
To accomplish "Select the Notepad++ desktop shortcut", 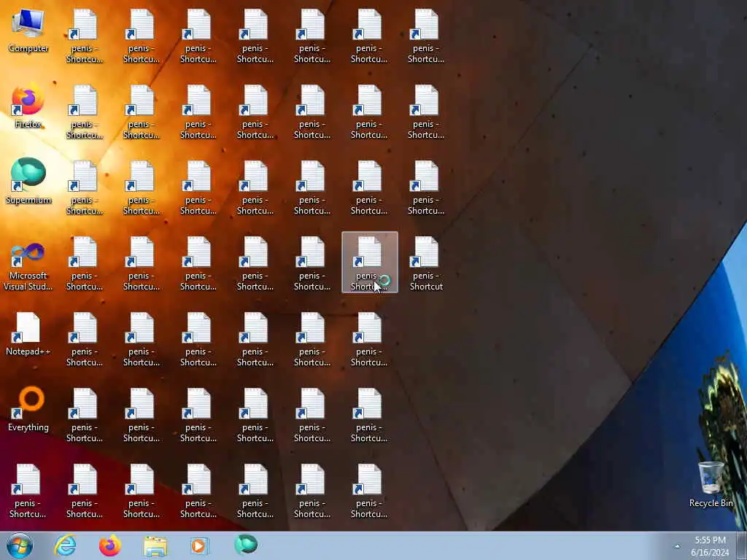I will click(28, 334).
